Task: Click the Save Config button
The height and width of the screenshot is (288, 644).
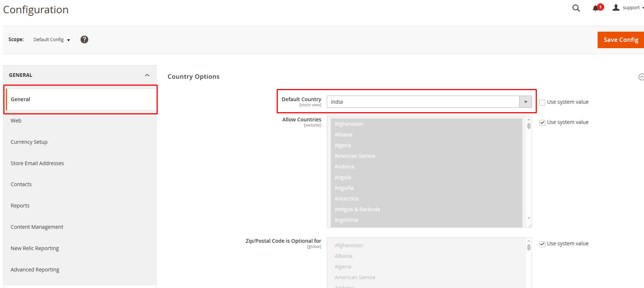Action: [621, 40]
